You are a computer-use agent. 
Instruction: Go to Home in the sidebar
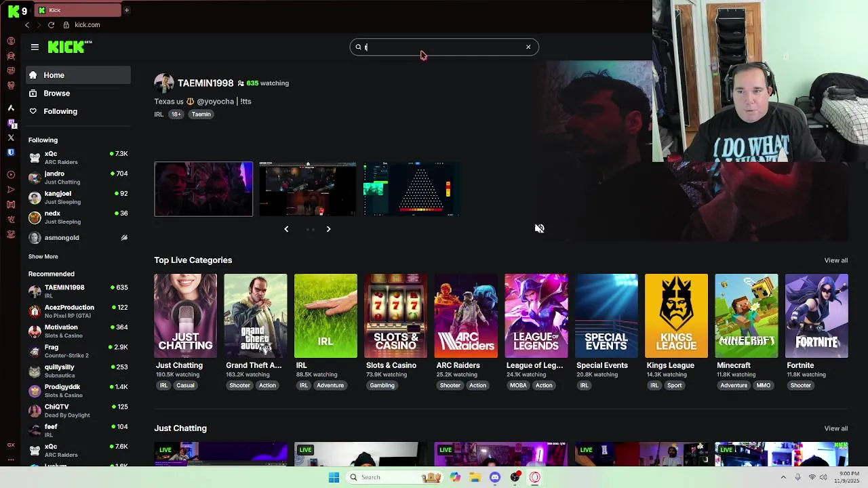coord(78,75)
